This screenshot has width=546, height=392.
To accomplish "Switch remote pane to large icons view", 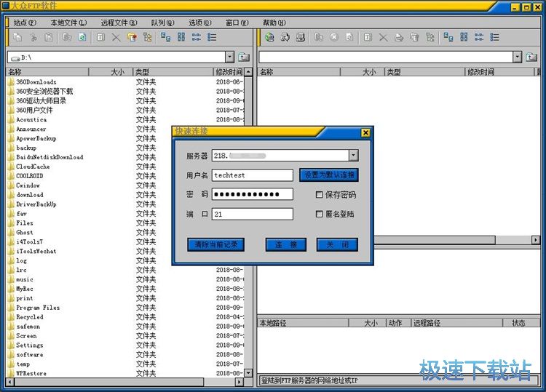I will coord(448,37).
